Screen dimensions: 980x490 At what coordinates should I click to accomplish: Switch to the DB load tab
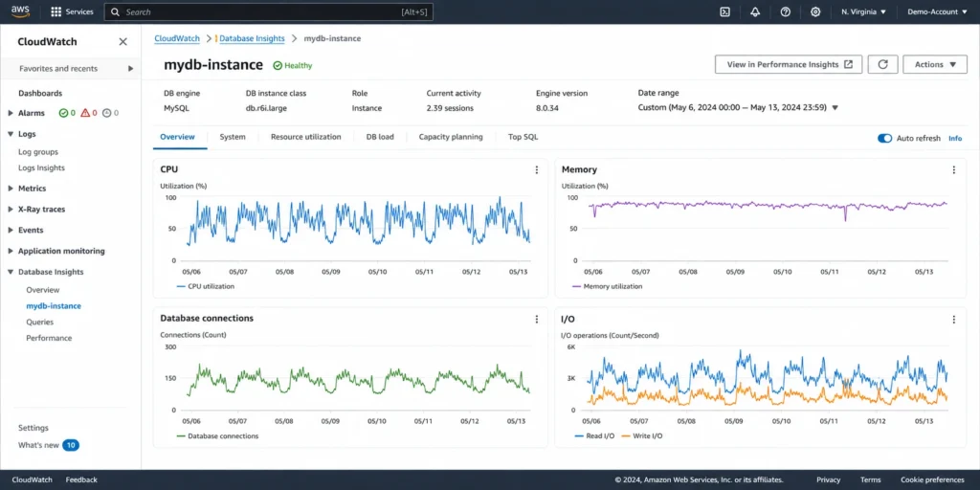[x=380, y=137]
